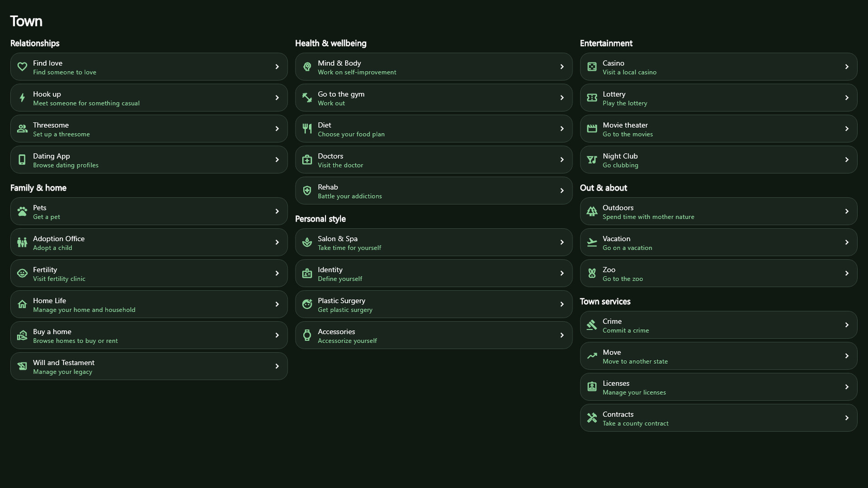Click the people icon for Threesome
The width and height of the screenshot is (868, 488).
[22, 129]
